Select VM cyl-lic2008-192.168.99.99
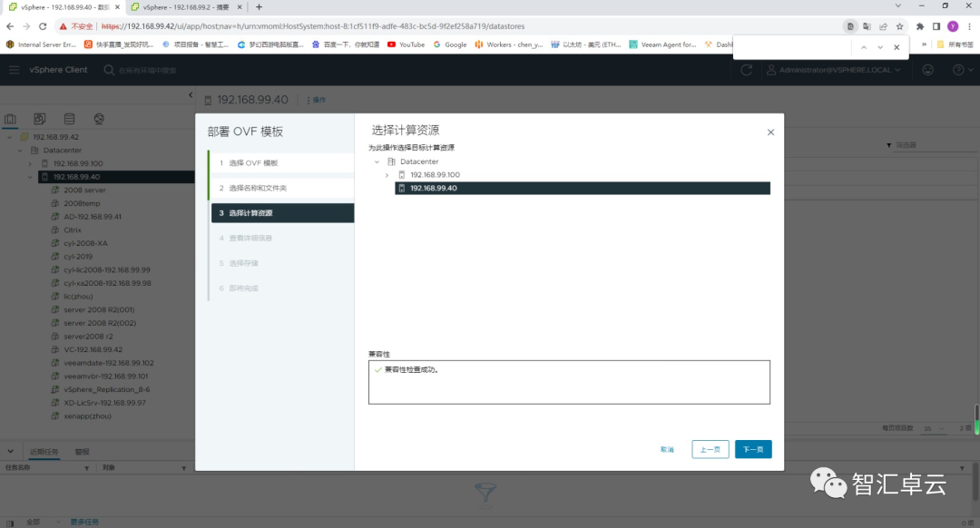This screenshot has height=528, width=980. (107, 270)
